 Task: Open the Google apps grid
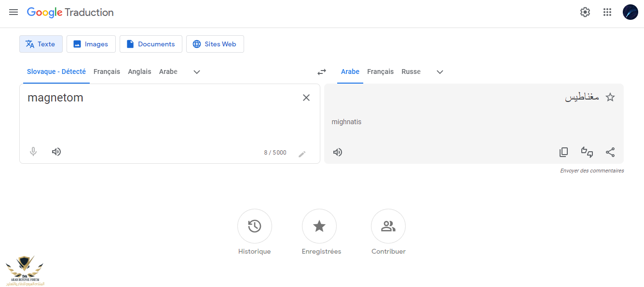pyautogui.click(x=607, y=12)
